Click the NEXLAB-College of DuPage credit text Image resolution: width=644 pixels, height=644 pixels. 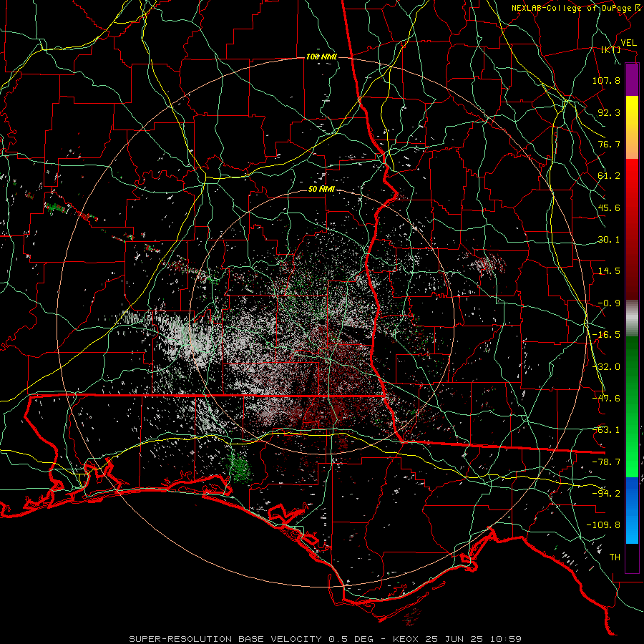571,8
